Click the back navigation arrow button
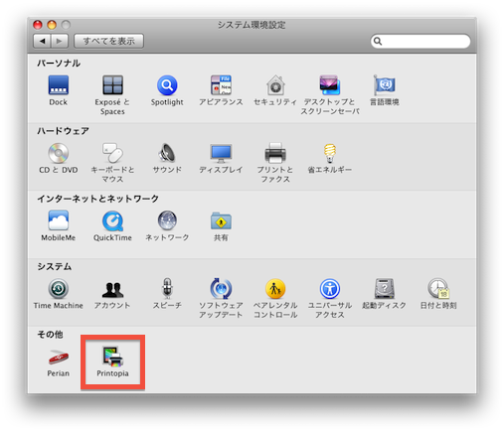504x431 pixels. (x=42, y=41)
